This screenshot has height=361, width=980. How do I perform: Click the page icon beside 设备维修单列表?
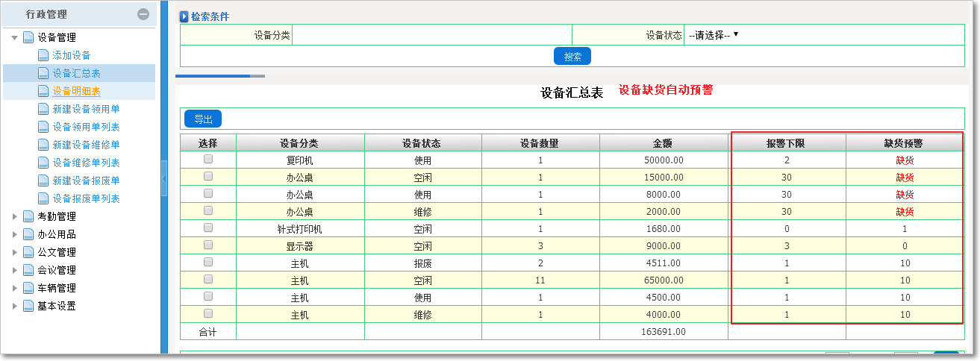(x=43, y=163)
